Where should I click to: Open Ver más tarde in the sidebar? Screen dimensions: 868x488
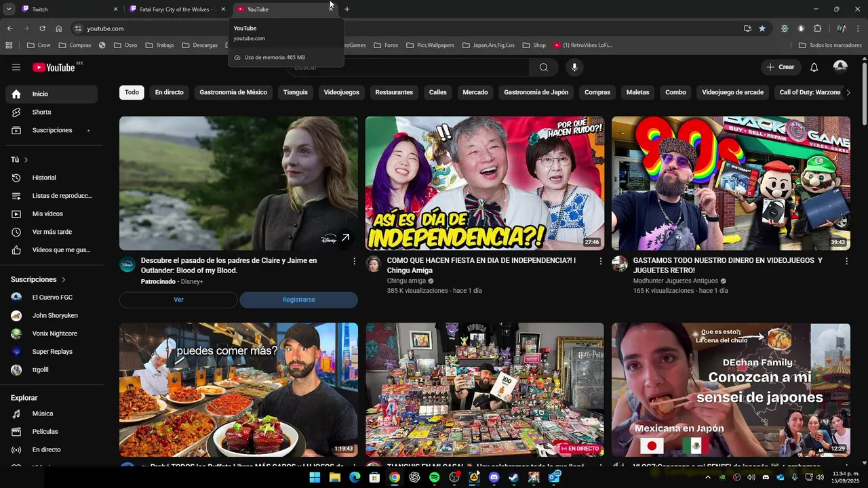[52, 232]
